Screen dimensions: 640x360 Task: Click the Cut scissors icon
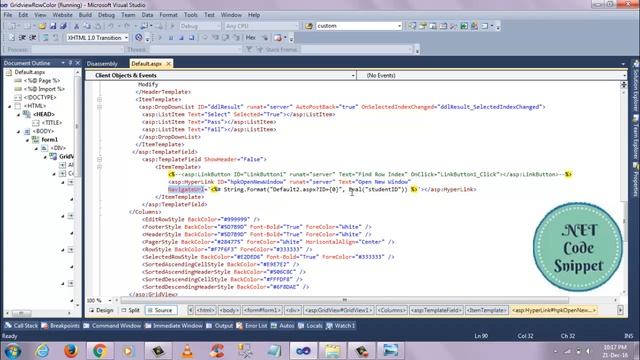click(76, 26)
